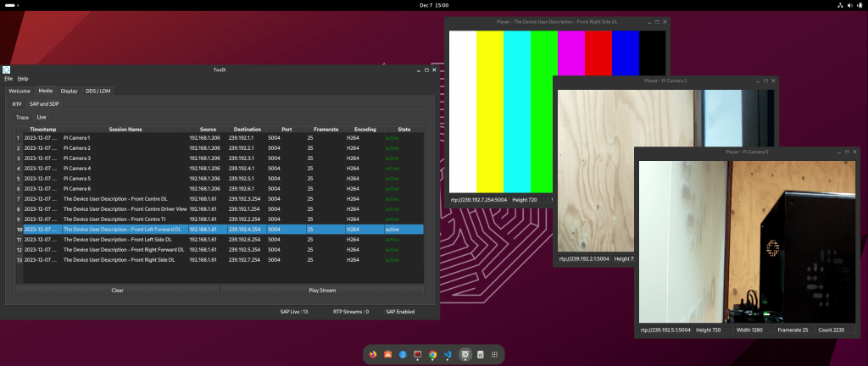The width and height of the screenshot is (868, 366).
Task: Click rtp://239.192.7.254:5004 in Front Right Side player
Action: click(478, 200)
